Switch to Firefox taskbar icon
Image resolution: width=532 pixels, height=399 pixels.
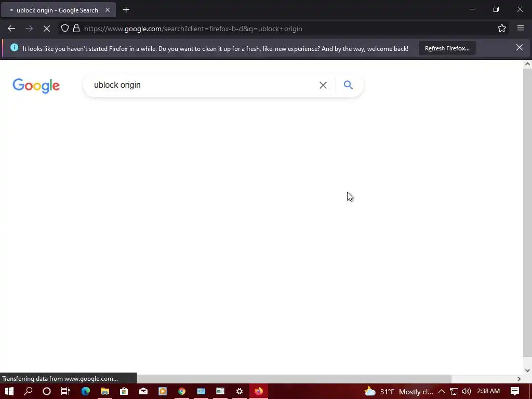(259, 391)
